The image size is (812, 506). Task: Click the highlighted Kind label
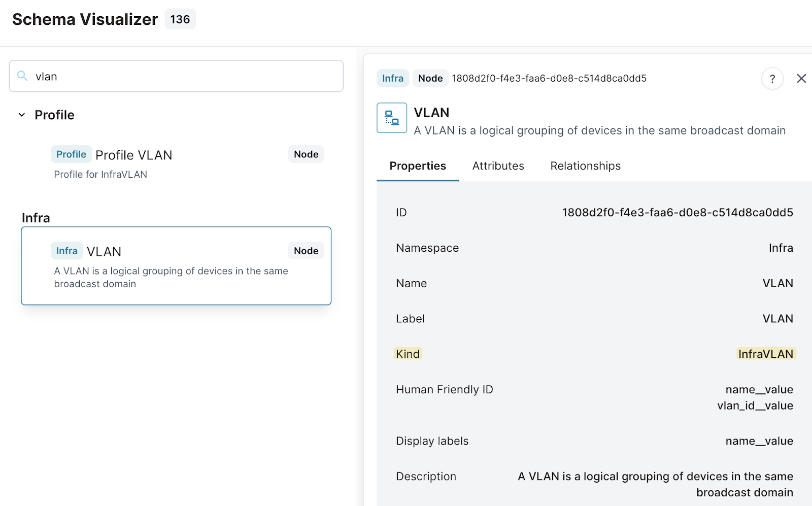408,354
